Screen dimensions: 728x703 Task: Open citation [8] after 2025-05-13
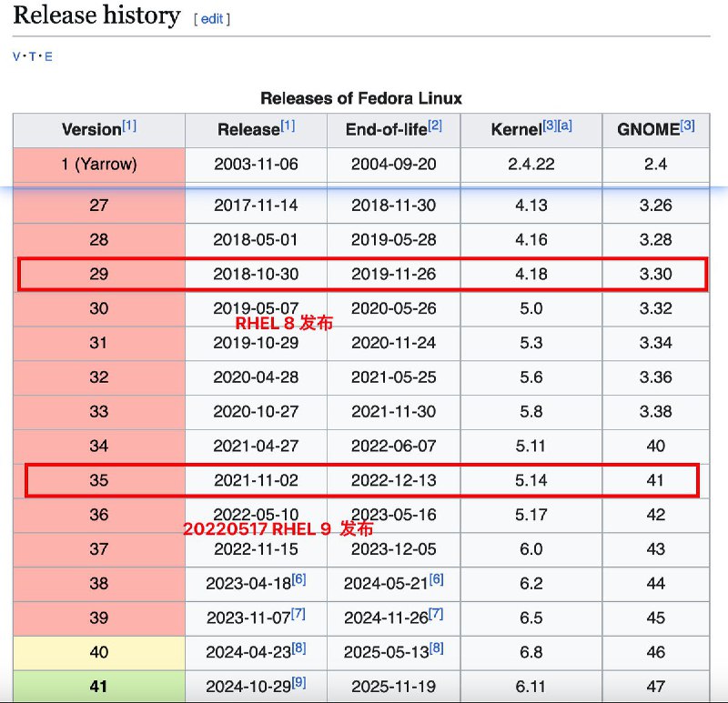click(x=436, y=649)
